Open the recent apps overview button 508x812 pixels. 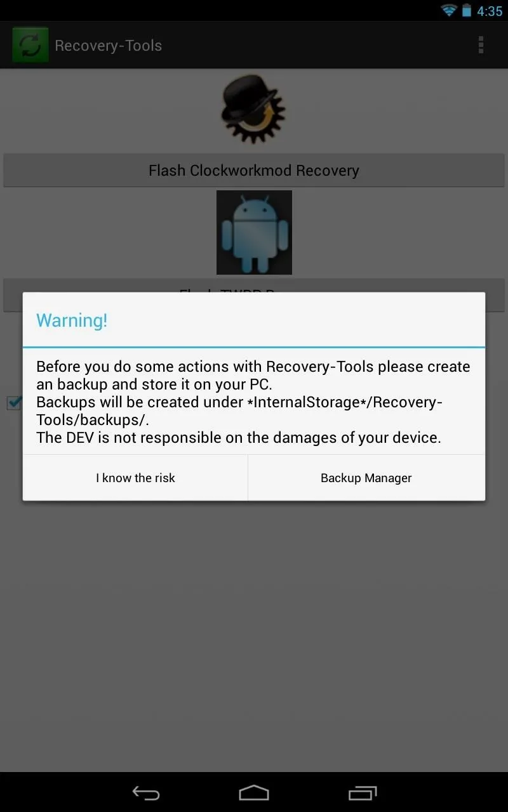(x=363, y=792)
